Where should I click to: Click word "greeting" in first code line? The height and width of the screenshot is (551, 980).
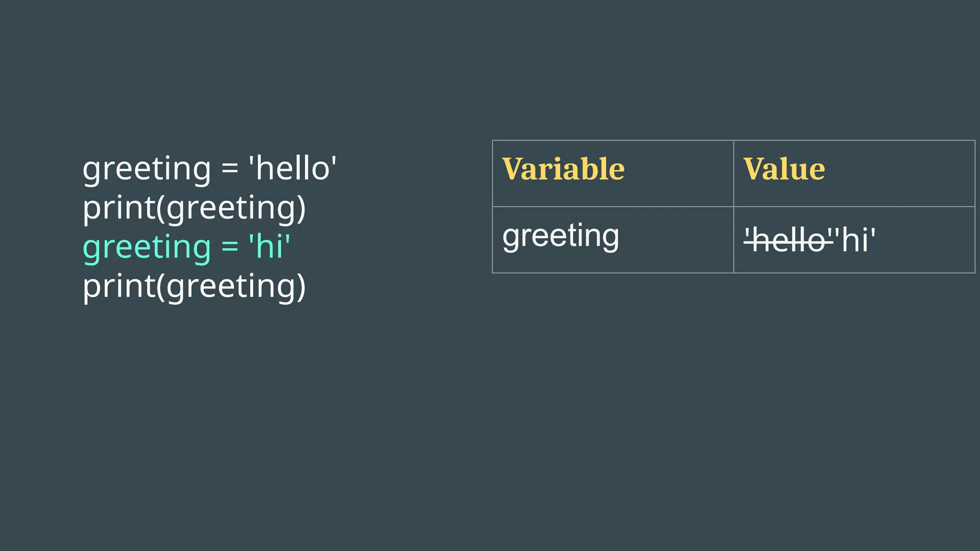point(146,169)
